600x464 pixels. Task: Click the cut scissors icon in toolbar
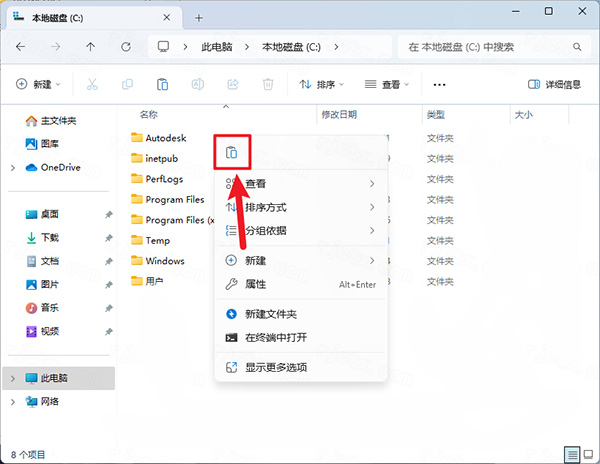point(92,84)
